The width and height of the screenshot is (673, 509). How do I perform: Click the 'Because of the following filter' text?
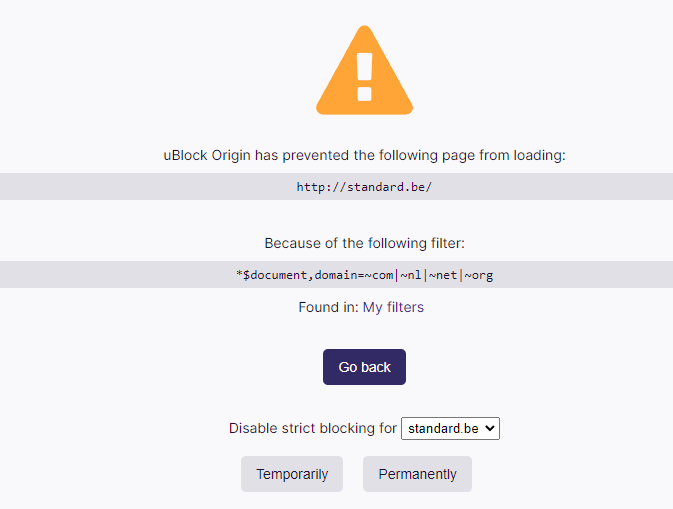(x=364, y=243)
